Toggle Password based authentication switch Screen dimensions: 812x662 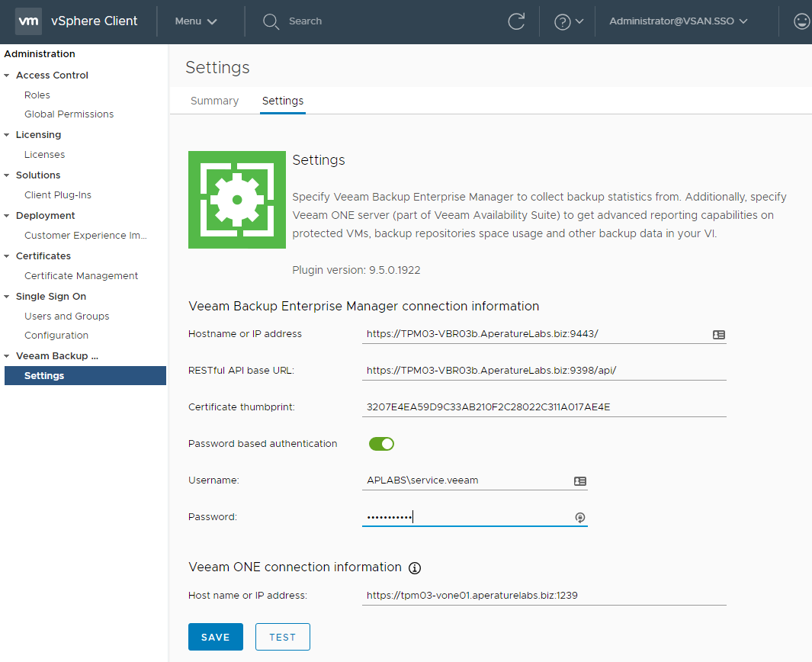[x=381, y=444]
